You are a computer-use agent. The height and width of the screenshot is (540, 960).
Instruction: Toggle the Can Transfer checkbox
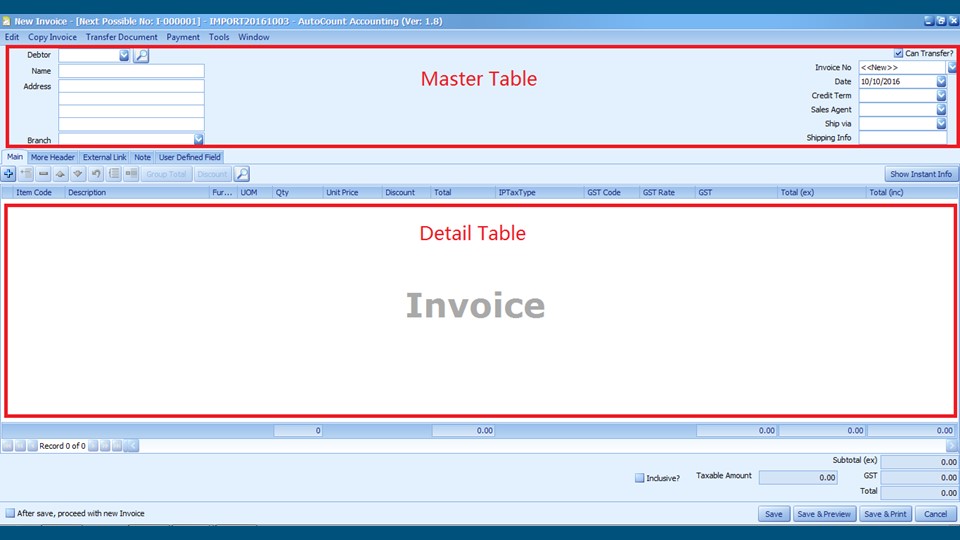(x=899, y=54)
